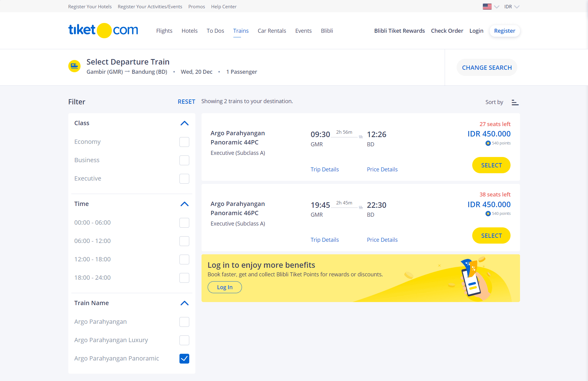Viewport: 588px width, 381px height.
Task: Check the Argo Parahyangan Luxury box
Action: coord(184,340)
